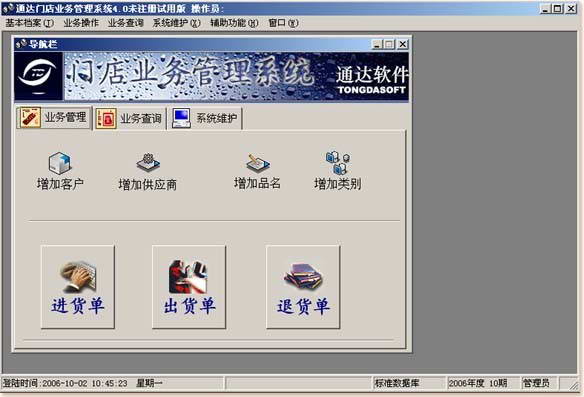Image resolution: width=584 pixels, height=397 pixels.
Task: Close the main application window
Action: click(571, 9)
